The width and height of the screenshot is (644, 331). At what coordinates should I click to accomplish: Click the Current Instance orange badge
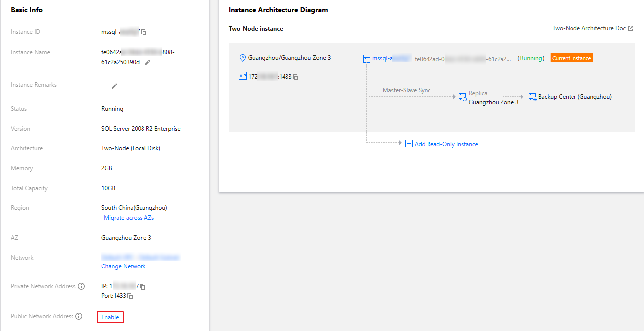[571, 58]
